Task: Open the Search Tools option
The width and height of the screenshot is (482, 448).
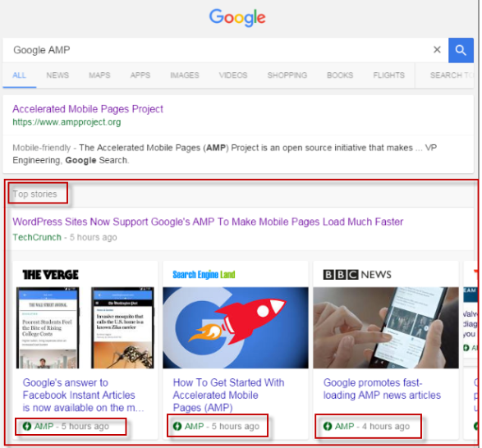Action: pos(452,75)
